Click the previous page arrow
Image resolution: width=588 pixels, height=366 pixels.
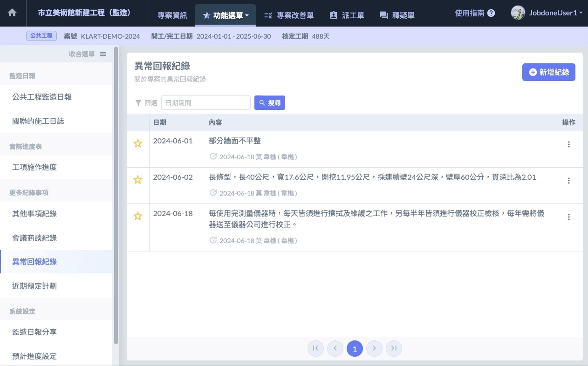pos(335,348)
